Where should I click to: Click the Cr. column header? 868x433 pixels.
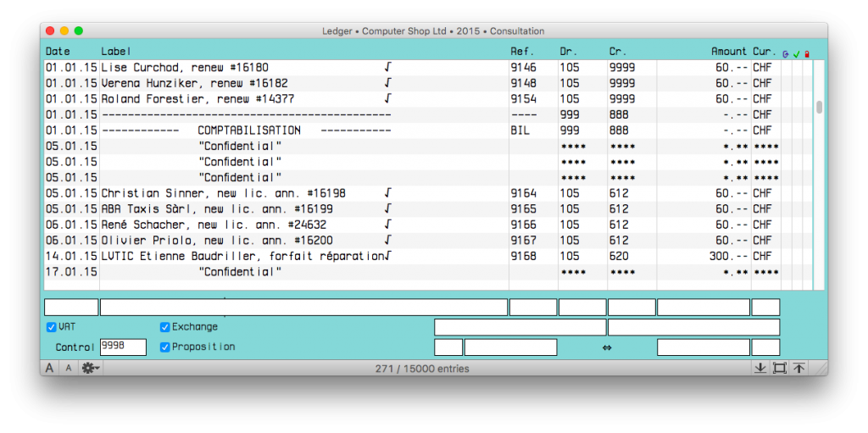click(618, 52)
